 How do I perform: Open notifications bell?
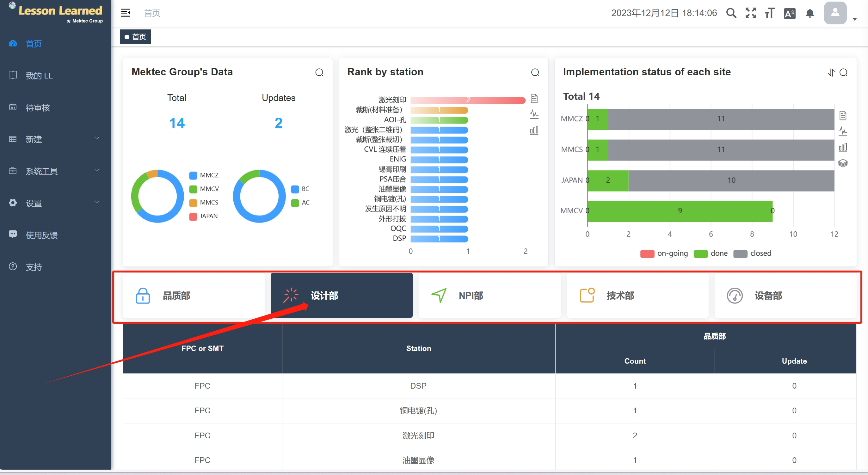(x=810, y=13)
